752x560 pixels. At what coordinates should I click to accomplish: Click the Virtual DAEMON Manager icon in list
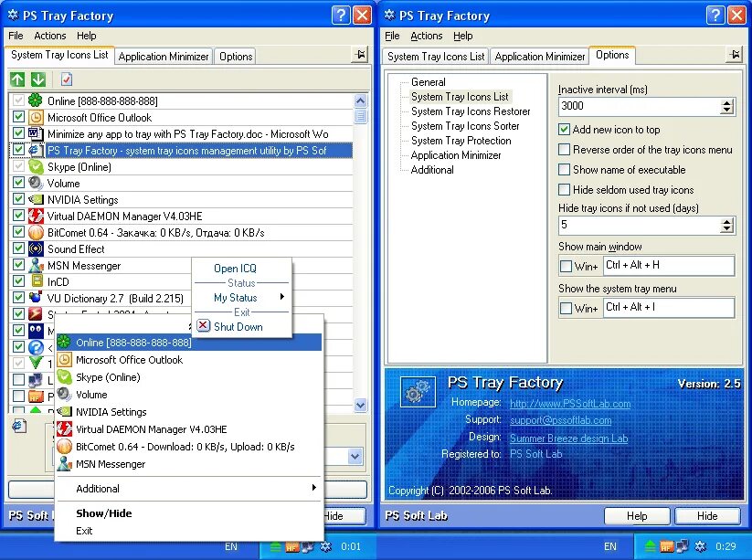coord(36,216)
